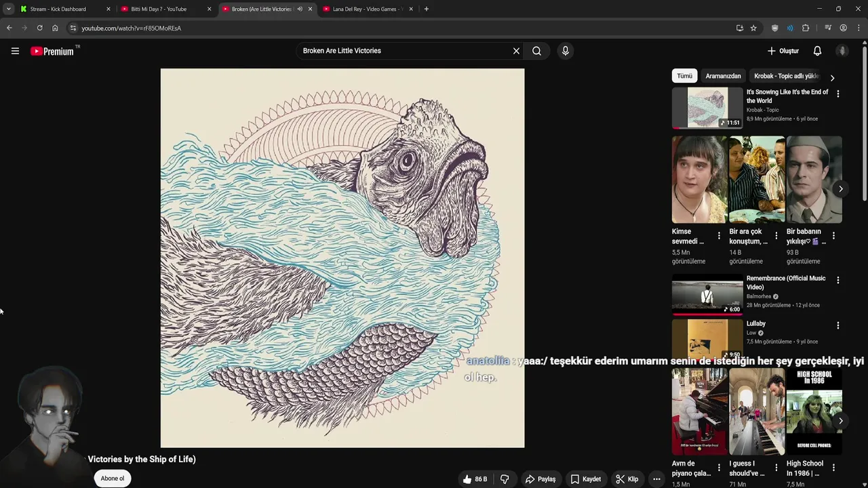This screenshot has height=488, width=868.
Task: Open the browser profile icon
Action: 843,28
